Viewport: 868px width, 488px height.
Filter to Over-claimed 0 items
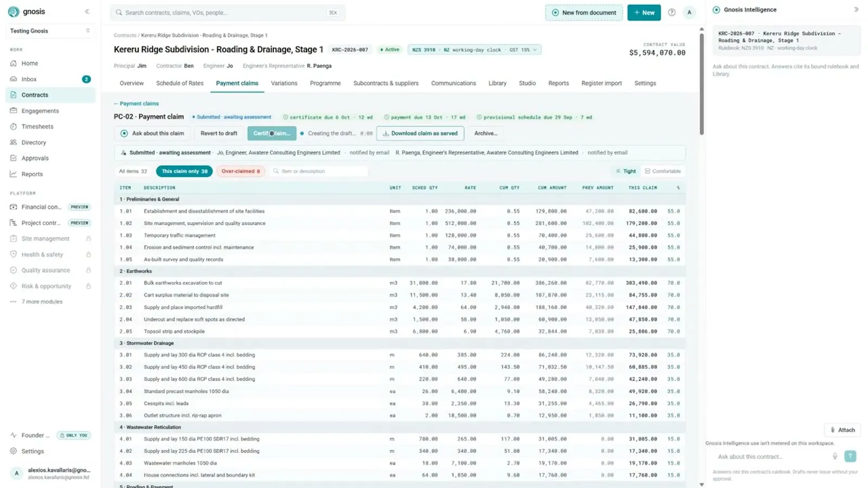click(240, 171)
